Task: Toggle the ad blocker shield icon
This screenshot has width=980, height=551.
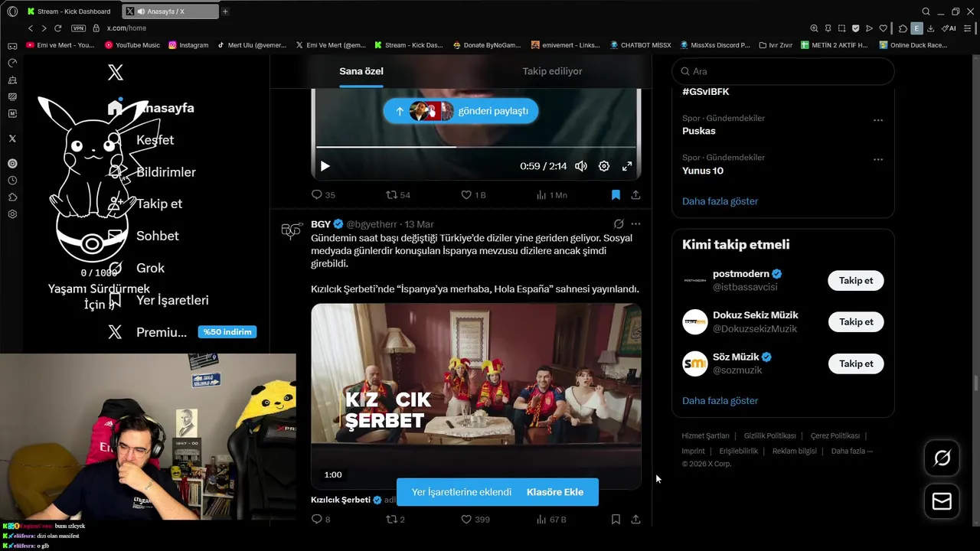Action: [x=855, y=28]
